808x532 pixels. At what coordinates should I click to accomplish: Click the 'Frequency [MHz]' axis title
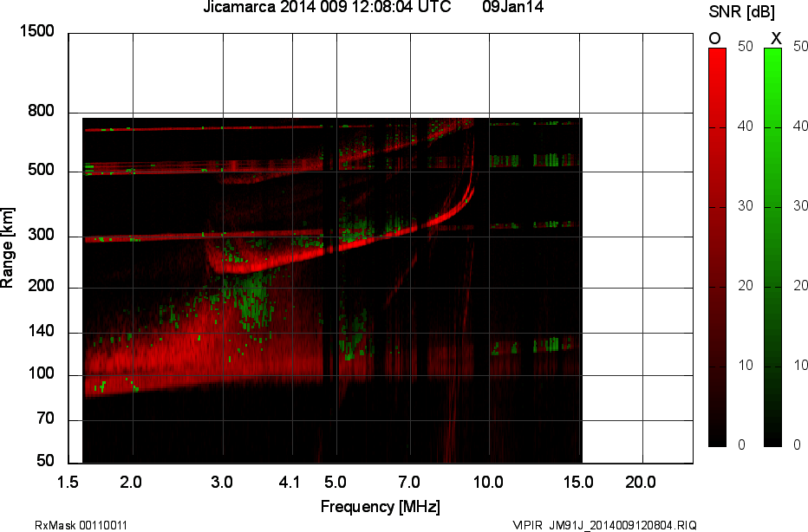point(381,507)
